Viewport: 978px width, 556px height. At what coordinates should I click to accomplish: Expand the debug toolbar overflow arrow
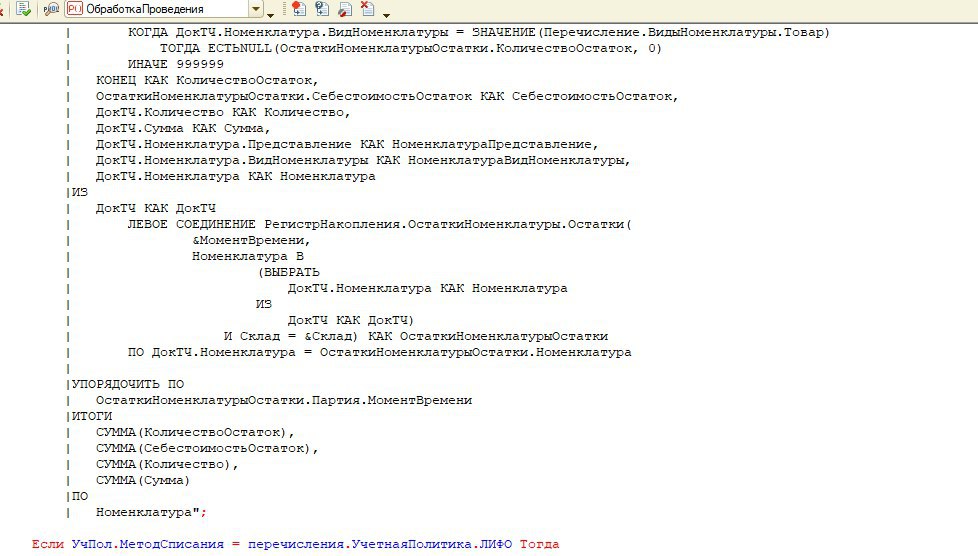386,14
